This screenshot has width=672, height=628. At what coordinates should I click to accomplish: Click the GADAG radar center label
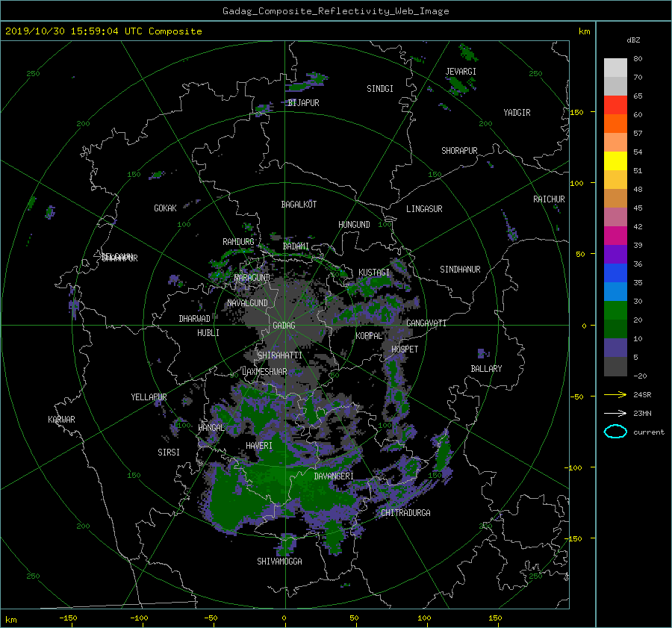pyautogui.click(x=284, y=326)
